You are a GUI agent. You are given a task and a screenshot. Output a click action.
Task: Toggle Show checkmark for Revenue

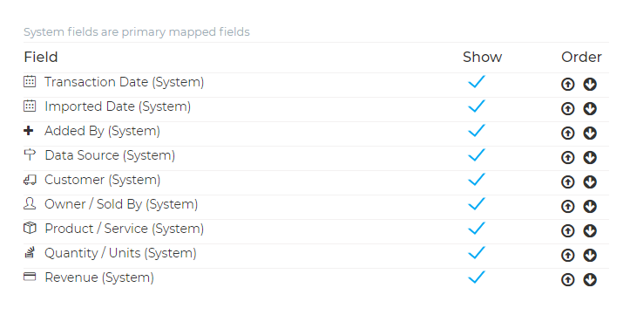(x=477, y=277)
